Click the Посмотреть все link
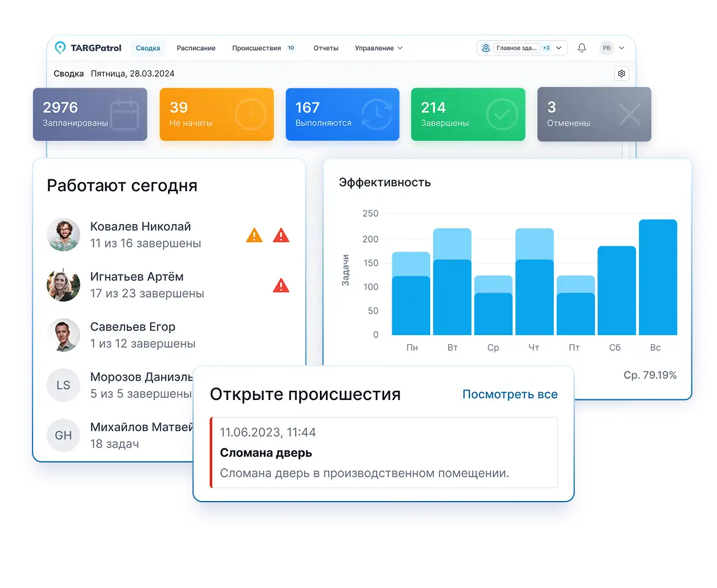The width and height of the screenshot is (717, 588). (x=510, y=394)
